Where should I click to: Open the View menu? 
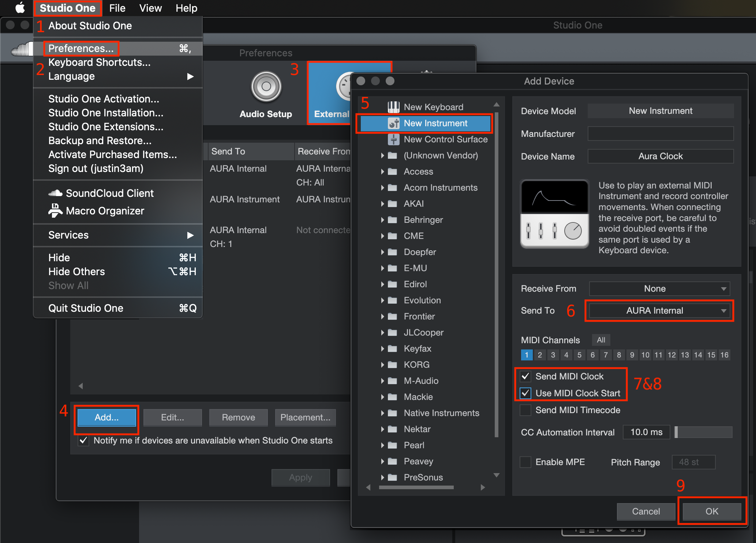[x=150, y=8]
